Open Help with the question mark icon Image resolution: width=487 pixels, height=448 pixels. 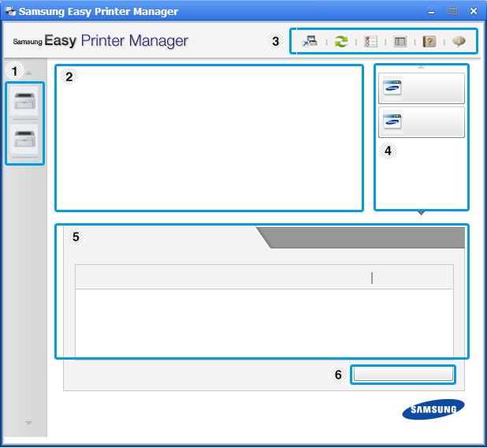pyautogui.click(x=429, y=42)
